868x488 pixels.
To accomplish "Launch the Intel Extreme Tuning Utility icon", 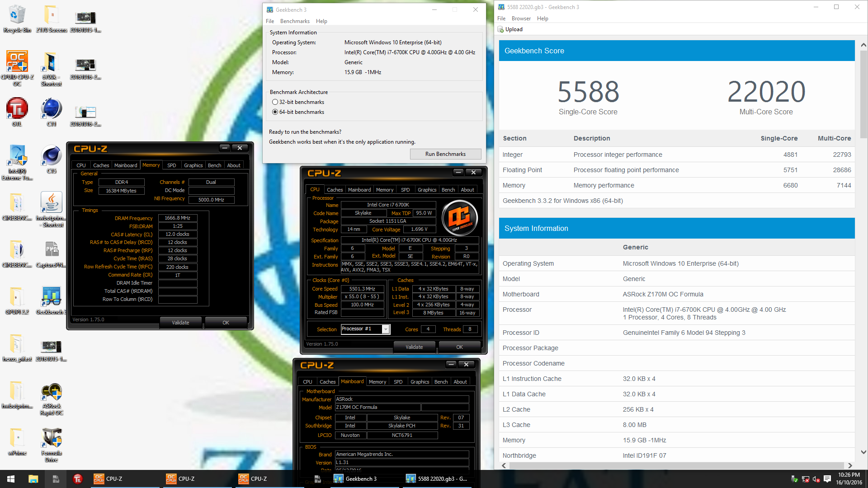I will pyautogui.click(x=17, y=163).
